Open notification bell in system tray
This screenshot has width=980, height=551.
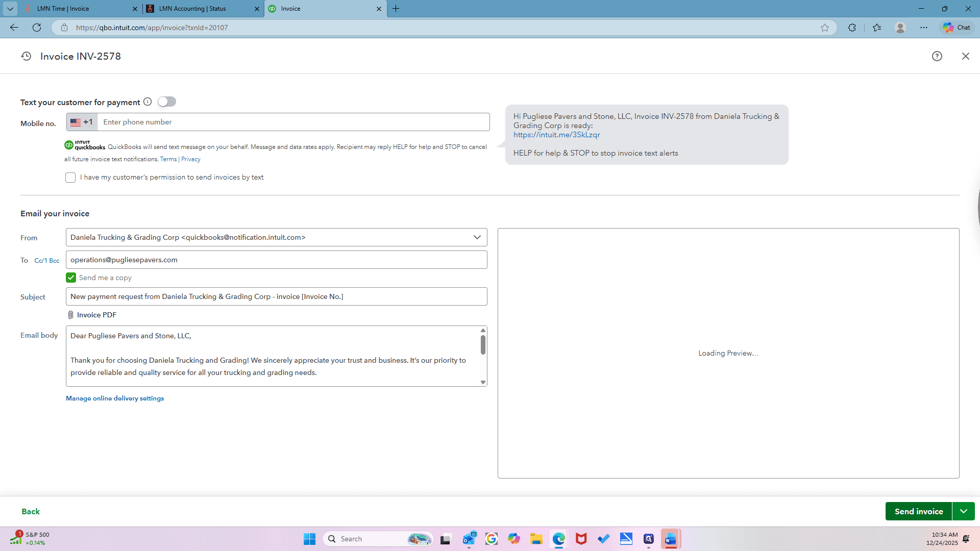pyautogui.click(x=966, y=539)
